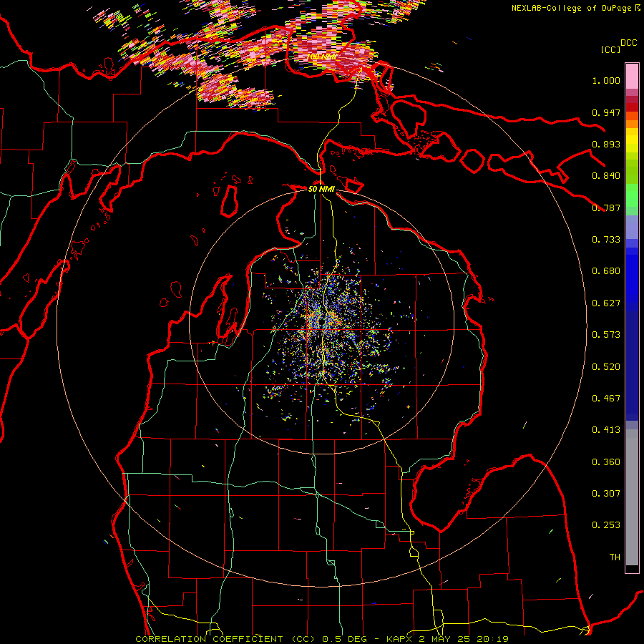Click the 100 NMI range ring label
Screen dimensions: 644x644
pyautogui.click(x=321, y=57)
